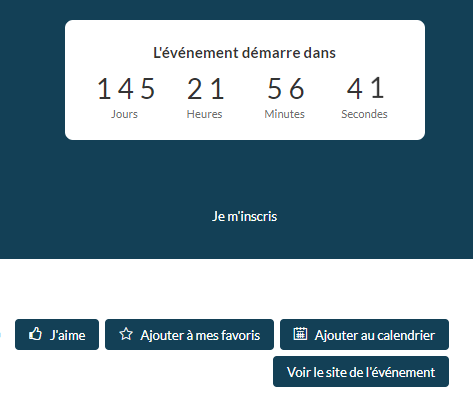The width and height of the screenshot is (473, 412).
Task: Click the Jours label under the countdown
Action: pyautogui.click(x=124, y=114)
